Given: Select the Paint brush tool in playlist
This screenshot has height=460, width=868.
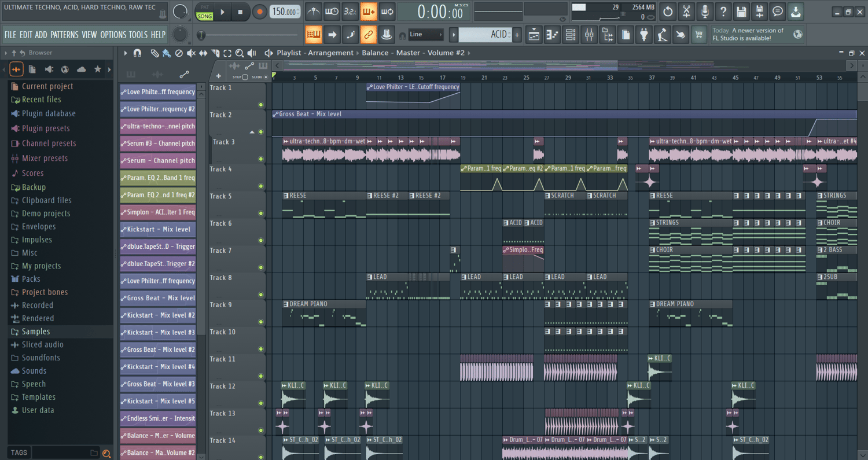Looking at the screenshot, I should 167,53.
